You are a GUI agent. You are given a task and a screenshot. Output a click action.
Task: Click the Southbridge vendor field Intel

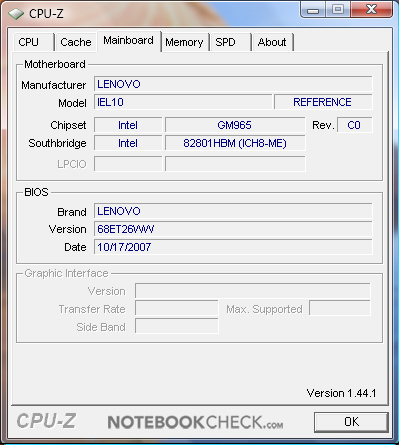[x=128, y=143]
